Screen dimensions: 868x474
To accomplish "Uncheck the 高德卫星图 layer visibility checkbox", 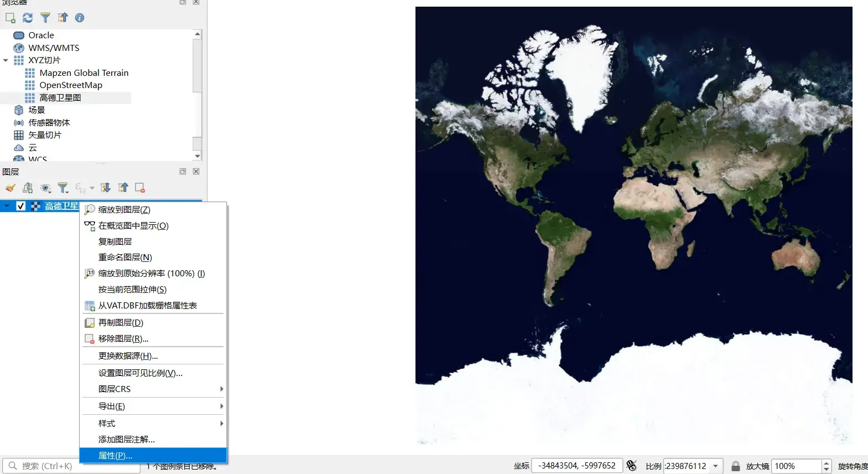I will tap(21, 207).
